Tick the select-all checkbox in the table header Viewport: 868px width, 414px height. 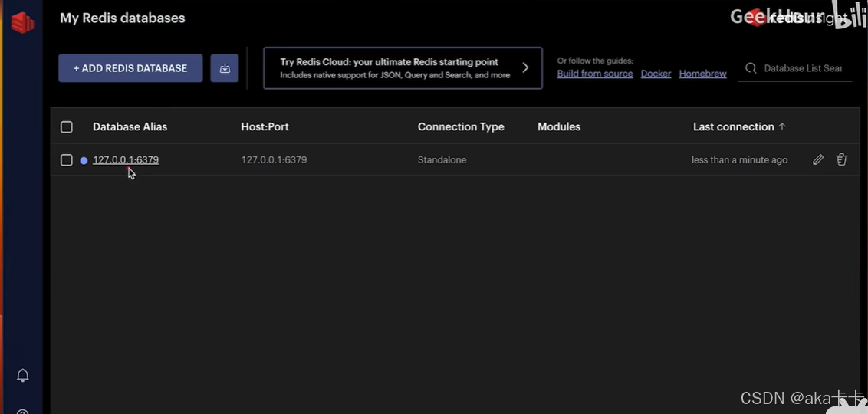pos(67,127)
